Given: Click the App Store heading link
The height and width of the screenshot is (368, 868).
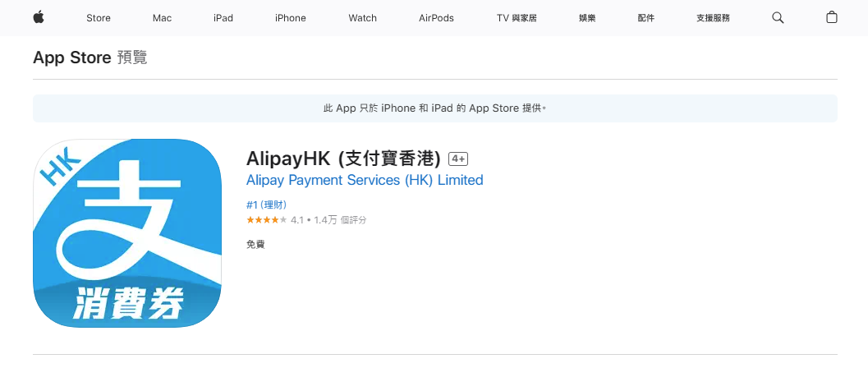Looking at the screenshot, I should tap(71, 57).
